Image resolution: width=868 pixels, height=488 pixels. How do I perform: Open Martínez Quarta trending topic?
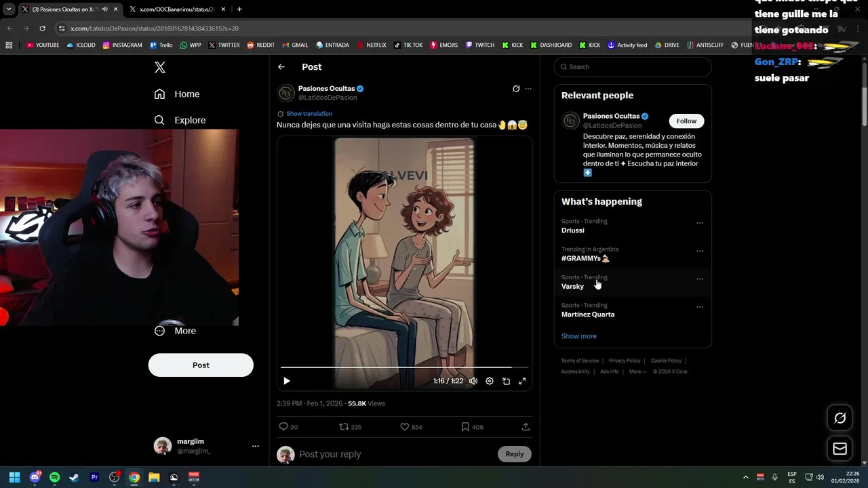pyautogui.click(x=588, y=314)
